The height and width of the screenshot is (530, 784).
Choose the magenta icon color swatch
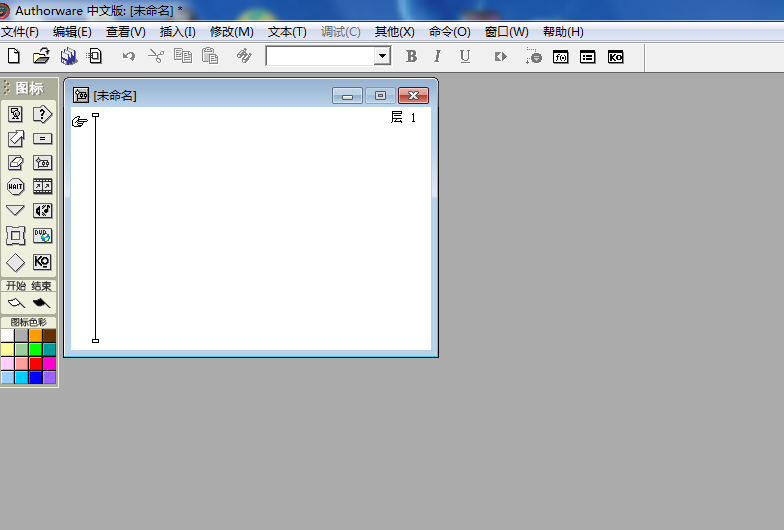pyautogui.click(x=50, y=364)
